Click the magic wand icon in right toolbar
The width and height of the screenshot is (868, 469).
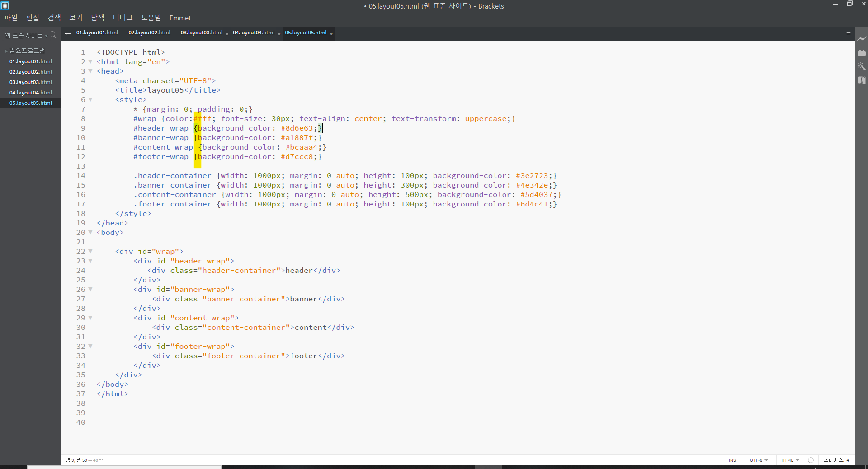[x=862, y=66]
